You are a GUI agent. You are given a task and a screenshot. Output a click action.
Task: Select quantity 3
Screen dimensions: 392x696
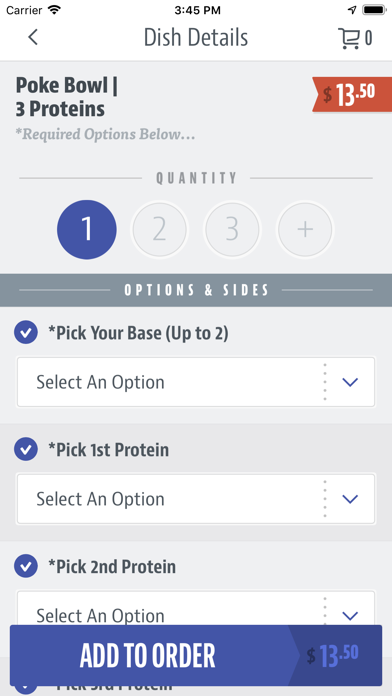point(232,229)
